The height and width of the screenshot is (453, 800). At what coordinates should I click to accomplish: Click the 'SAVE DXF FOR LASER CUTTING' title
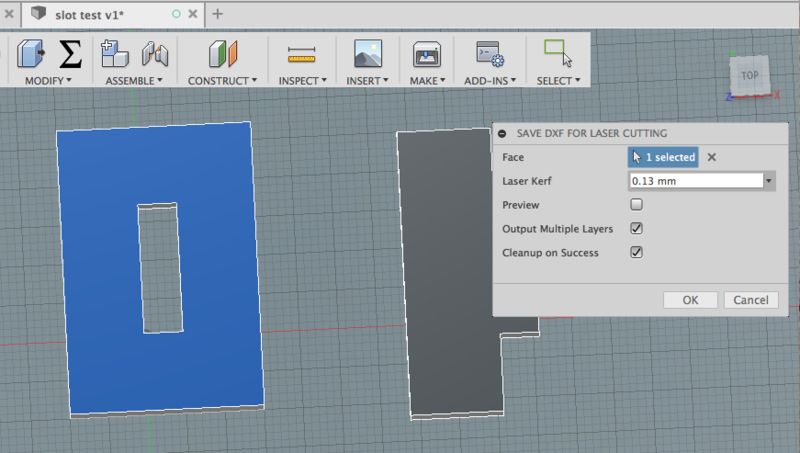click(592, 134)
